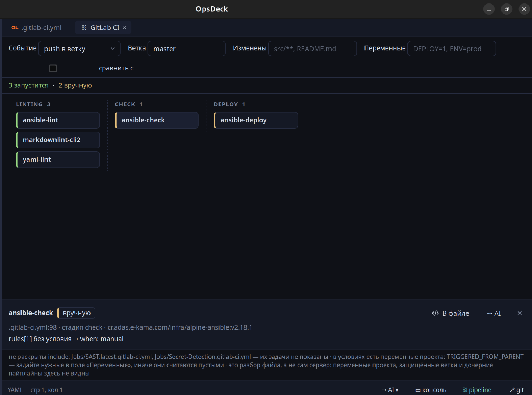
Task: Click the GL file type icon
Action: coord(15,28)
